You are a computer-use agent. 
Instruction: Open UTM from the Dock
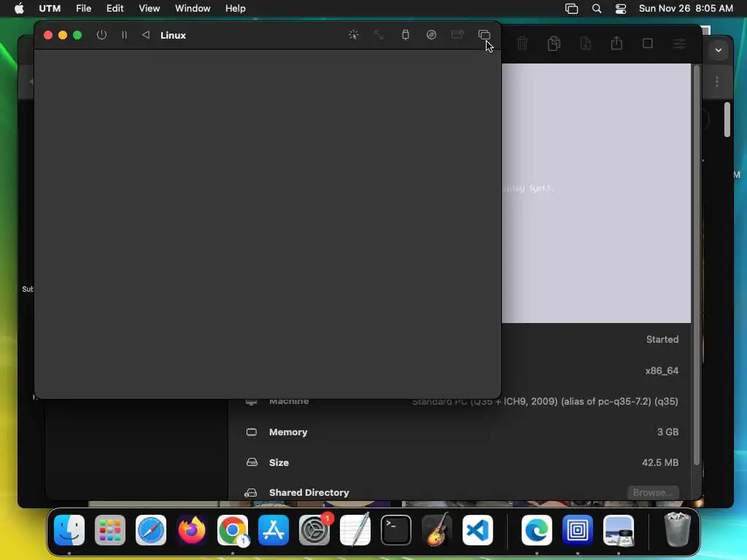[578, 530]
